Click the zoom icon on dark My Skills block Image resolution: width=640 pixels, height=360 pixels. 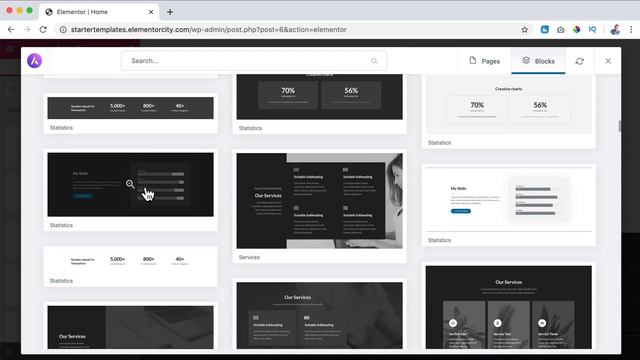pyautogui.click(x=130, y=184)
